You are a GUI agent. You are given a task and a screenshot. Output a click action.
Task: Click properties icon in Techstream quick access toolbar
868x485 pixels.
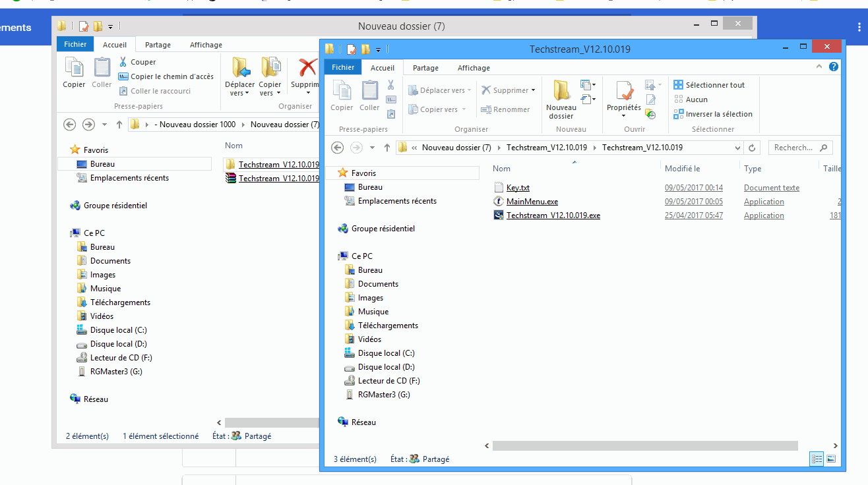[x=352, y=49]
